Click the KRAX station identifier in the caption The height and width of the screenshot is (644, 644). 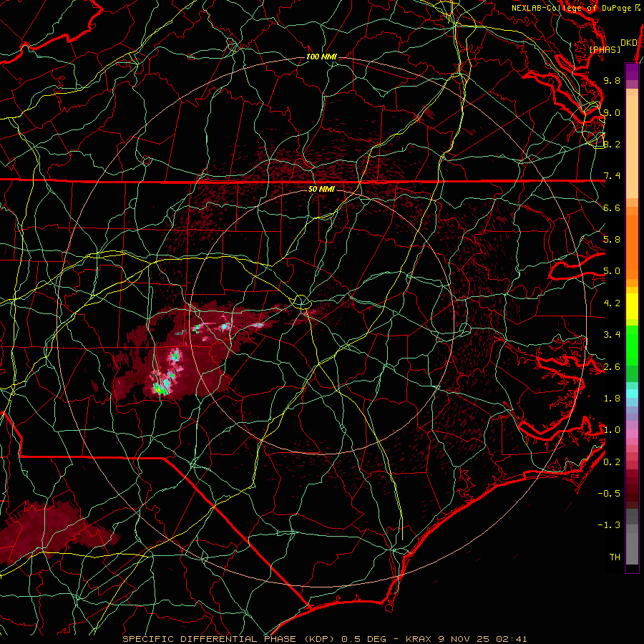click(420, 639)
